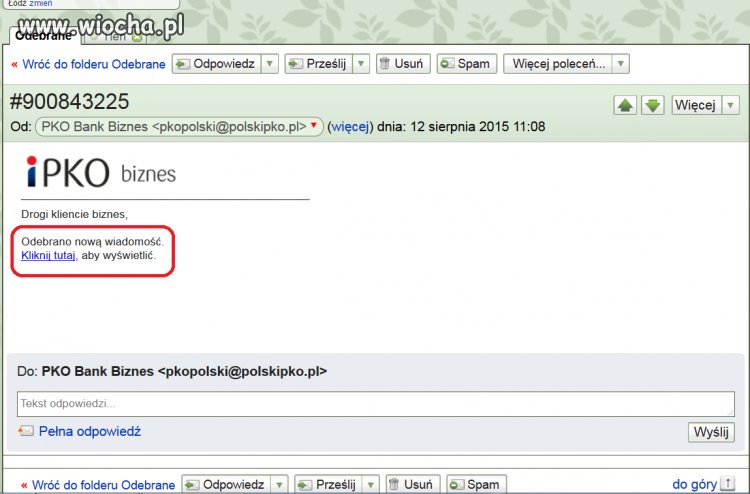This screenshot has height=494, width=750.
Task: Click the envelope icon beside Pełna odpowiedź
Action: [26, 431]
